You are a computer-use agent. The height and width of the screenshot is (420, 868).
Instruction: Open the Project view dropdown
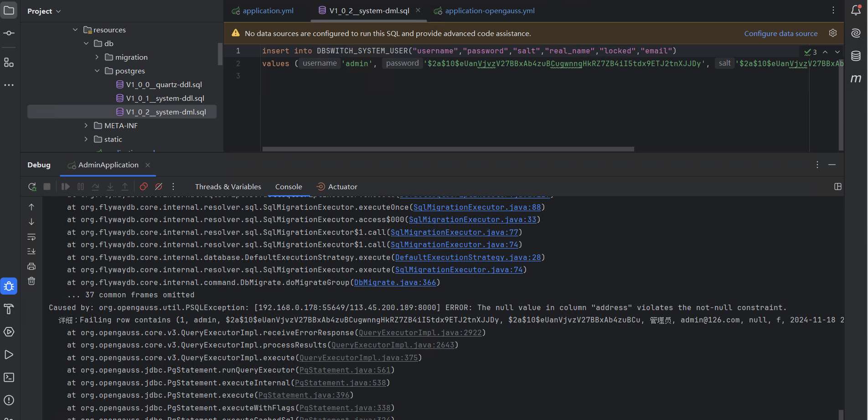coord(44,11)
